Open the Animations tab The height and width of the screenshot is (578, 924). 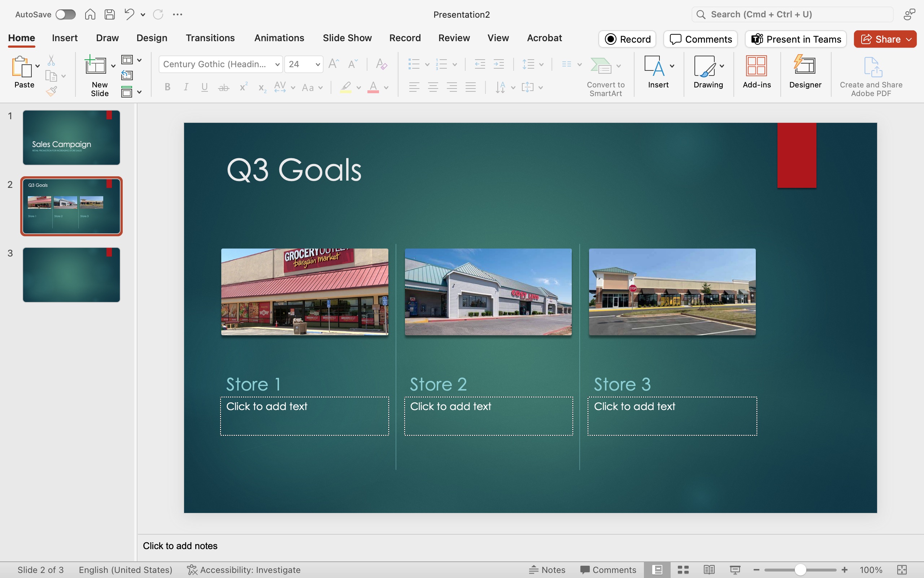tap(279, 38)
